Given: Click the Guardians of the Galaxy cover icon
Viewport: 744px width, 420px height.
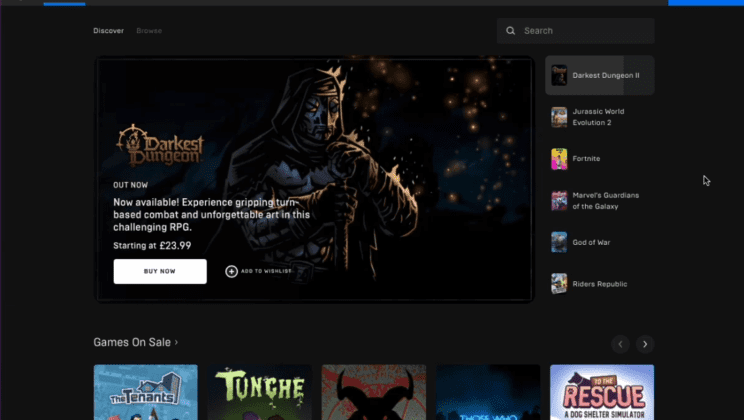Looking at the screenshot, I should 559,201.
